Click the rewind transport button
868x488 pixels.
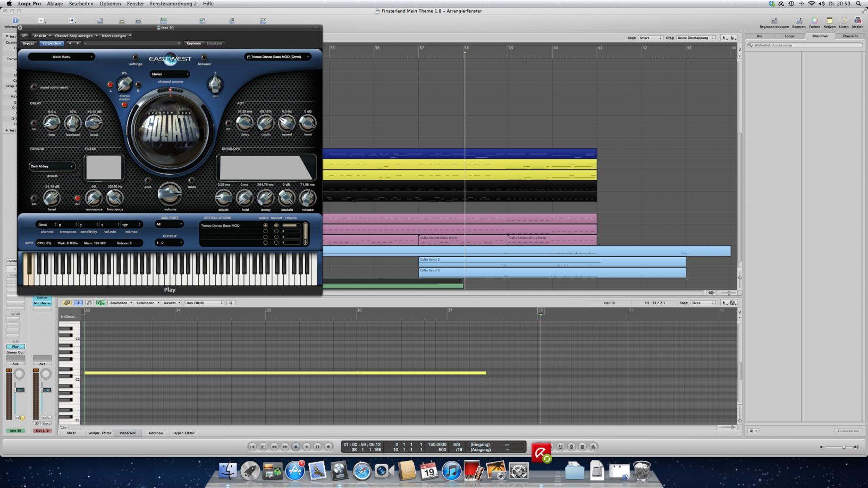pos(274,447)
